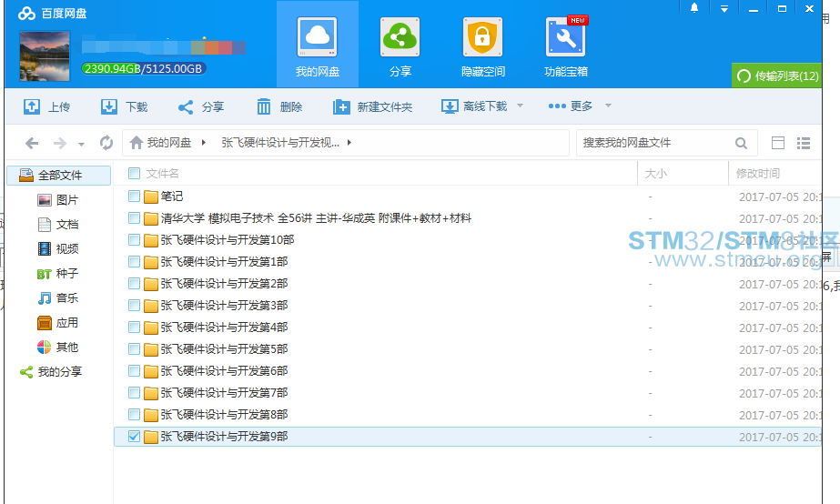Check the box for 张飞硬件设计与开发第1部
840x504 pixels.
point(134,262)
